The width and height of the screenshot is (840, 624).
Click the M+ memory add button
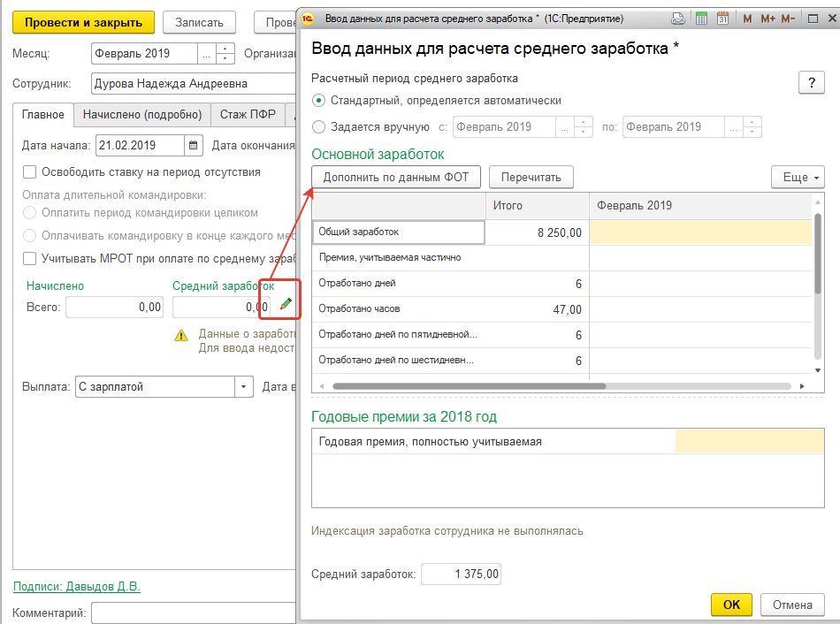767,19
